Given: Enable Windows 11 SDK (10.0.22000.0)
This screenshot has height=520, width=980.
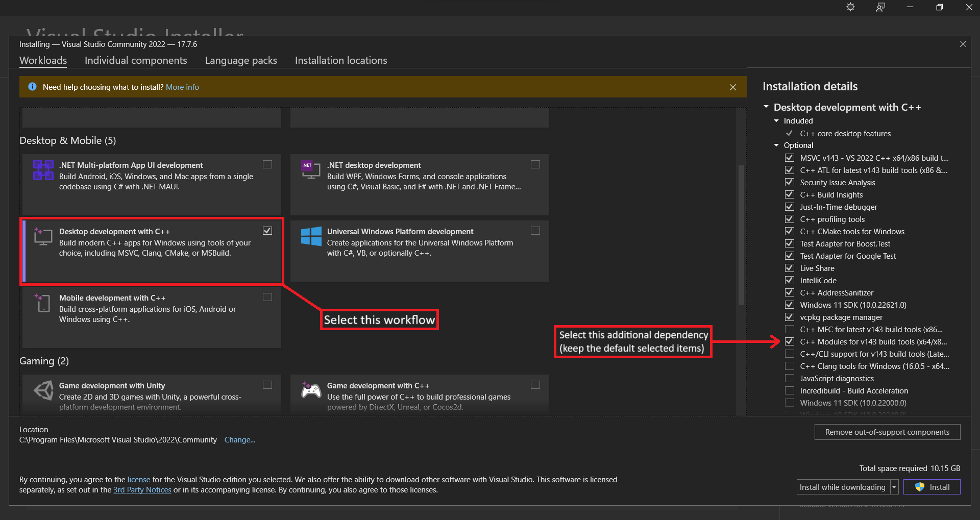Looking at the screenshot, I should 790,403.
